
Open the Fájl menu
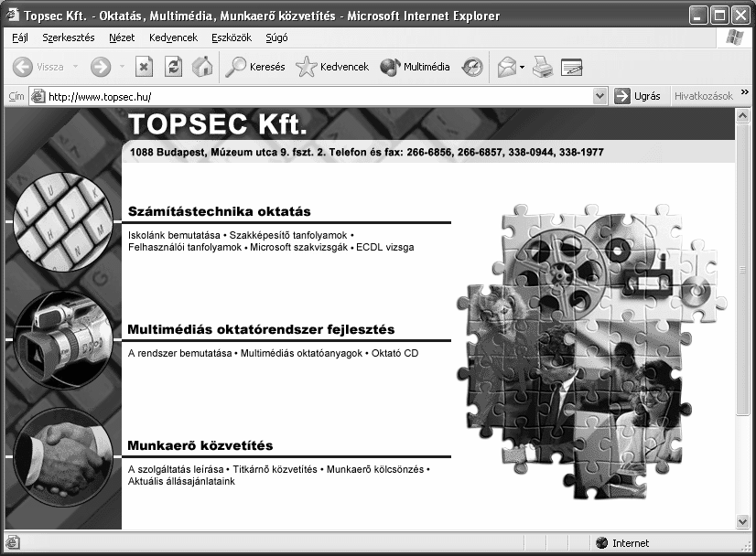(20, 37)
